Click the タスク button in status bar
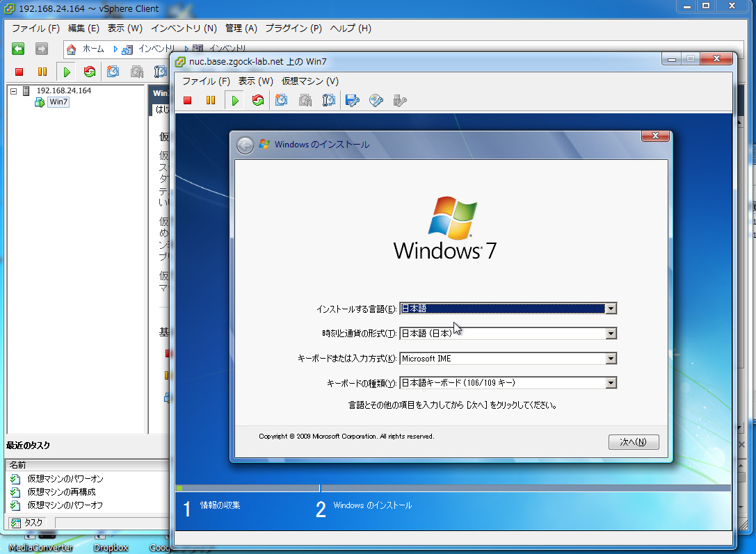The width and height of the screenshot is (756, 554). point(27,523)
